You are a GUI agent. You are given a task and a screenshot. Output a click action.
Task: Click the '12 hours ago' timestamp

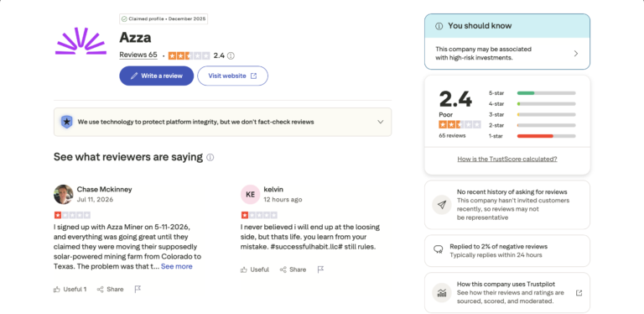click(283, 200)
